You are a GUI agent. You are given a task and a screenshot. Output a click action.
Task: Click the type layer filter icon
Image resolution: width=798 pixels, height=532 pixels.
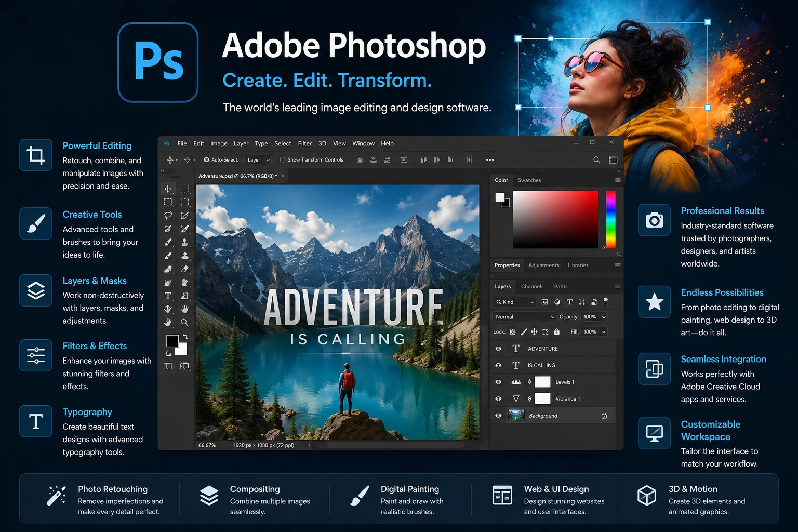coord(569,302)
